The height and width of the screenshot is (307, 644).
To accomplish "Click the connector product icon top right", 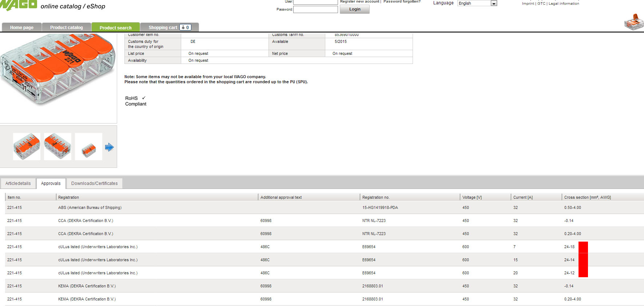I will [x=634, y=22].
